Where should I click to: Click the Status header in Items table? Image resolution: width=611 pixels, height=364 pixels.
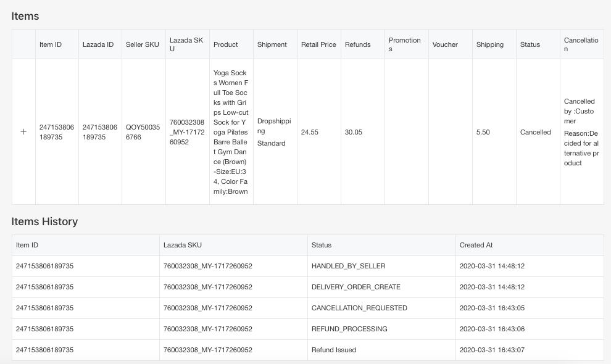(530, 44)
